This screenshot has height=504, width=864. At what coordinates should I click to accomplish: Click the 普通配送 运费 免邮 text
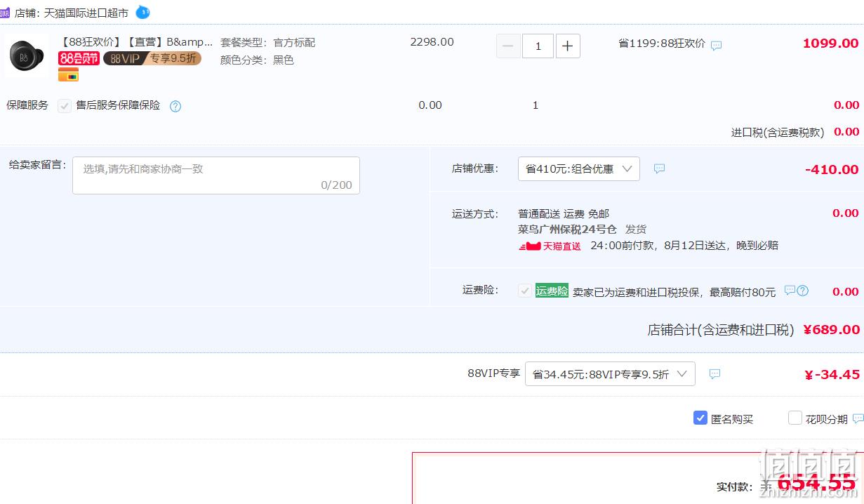564,213
